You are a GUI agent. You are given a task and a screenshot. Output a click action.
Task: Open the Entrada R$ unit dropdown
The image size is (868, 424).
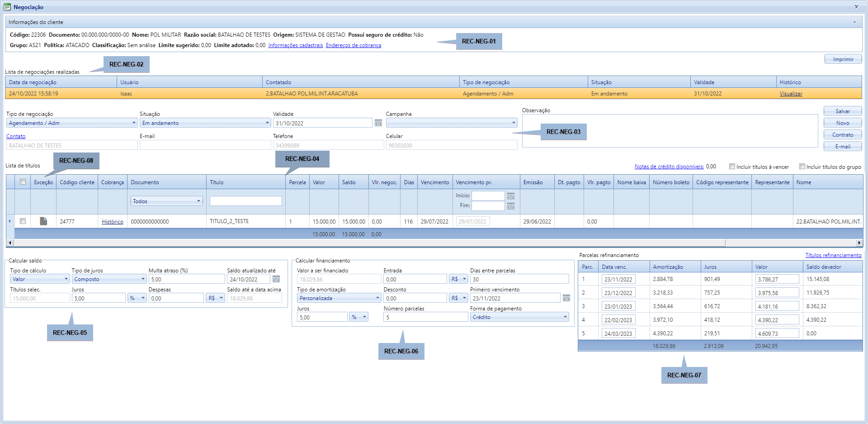[x=458, y=279]
